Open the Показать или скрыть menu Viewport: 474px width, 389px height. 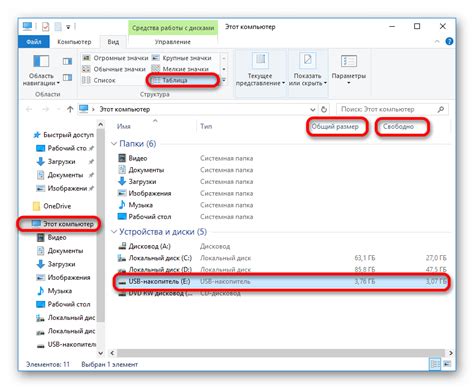tap(307, 71)
